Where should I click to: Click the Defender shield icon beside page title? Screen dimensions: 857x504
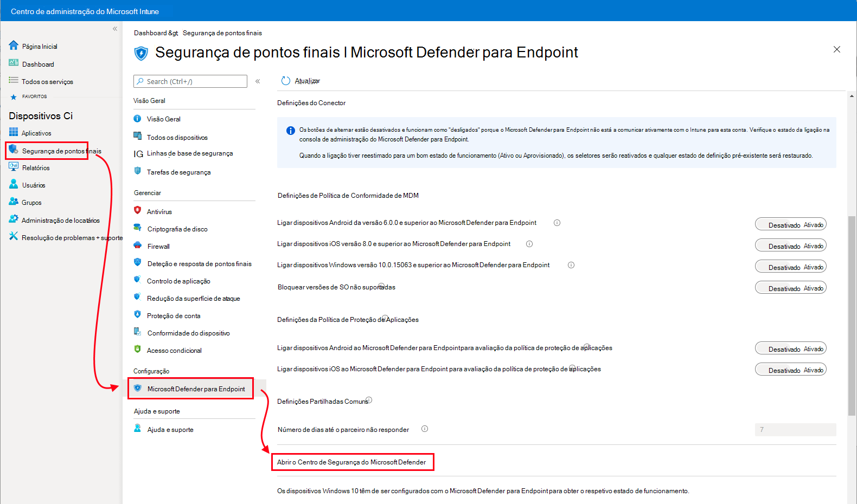[141, 53]
